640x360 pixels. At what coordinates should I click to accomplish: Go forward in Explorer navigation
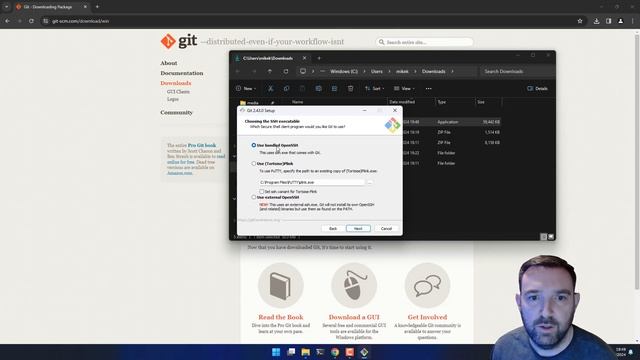254,71
